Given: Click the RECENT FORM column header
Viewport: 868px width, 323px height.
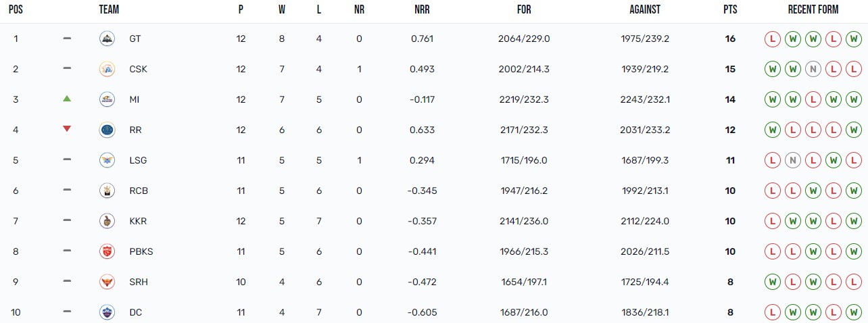Looking at the screenshot, I should point(813,9).
